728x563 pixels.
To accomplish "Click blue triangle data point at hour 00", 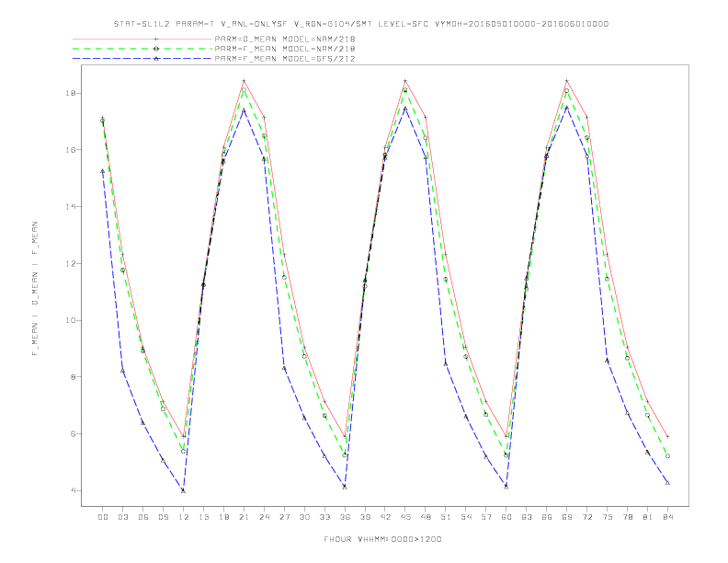I will click(103, 171).
